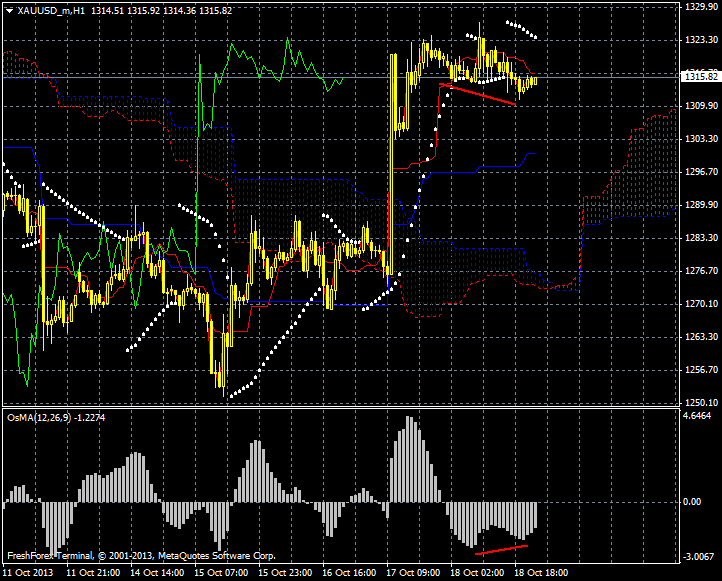Click the 1250.10 price scale label
Screen dimensions: 722x581
coord(700,403)
